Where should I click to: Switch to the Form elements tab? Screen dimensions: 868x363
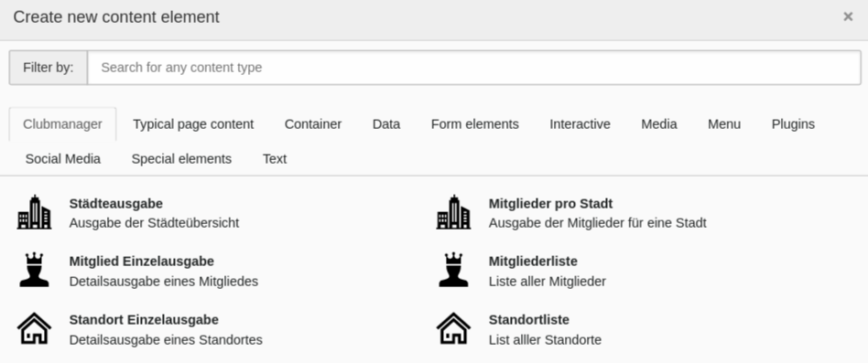point(475,124)
